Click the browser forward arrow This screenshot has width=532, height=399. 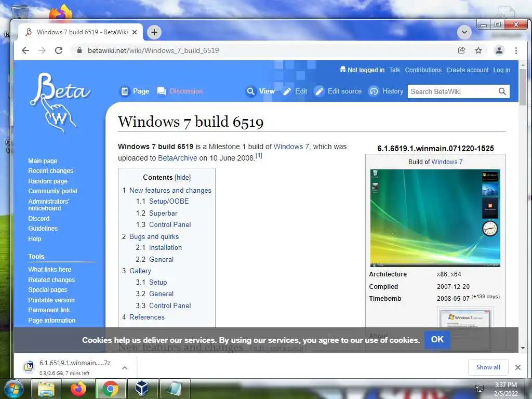(42, 50)
